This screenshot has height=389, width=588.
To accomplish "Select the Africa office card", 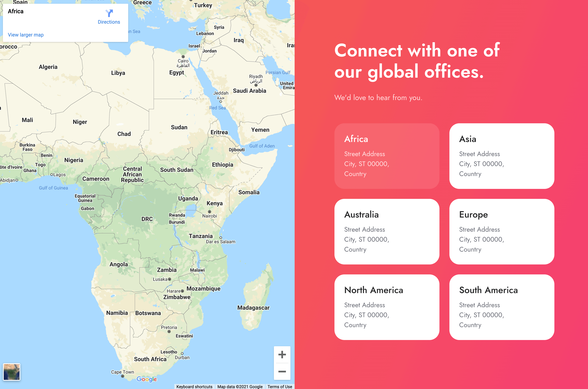I will click(x=387, y=157).
